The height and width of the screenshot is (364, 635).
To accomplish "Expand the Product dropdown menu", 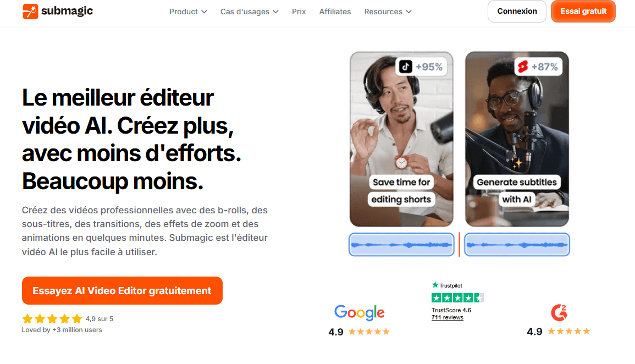I will (188, 12).
